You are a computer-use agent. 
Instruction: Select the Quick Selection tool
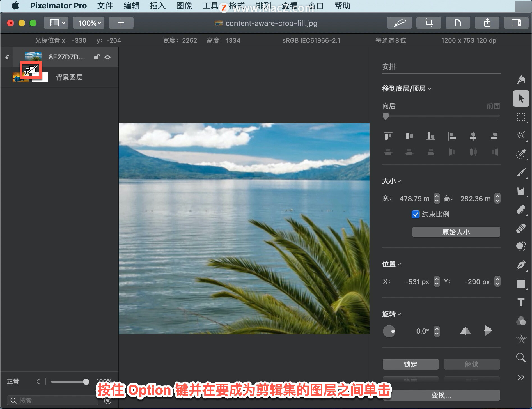(x=521, y=154)
